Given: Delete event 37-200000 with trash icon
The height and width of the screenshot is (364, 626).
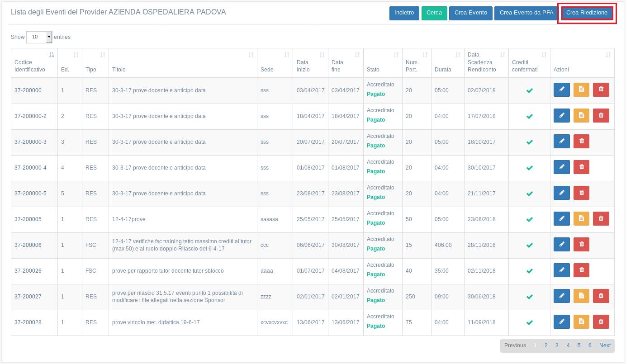Looking at the screenshot, I should [x=601, y=90].
